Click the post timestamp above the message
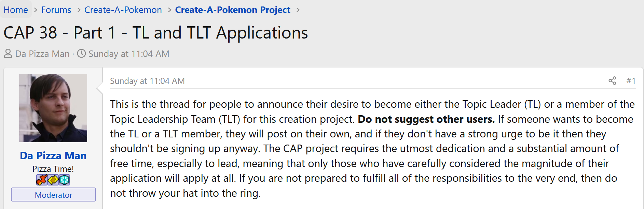This screenshot has width=644, height=209. [x=147, y=81]
